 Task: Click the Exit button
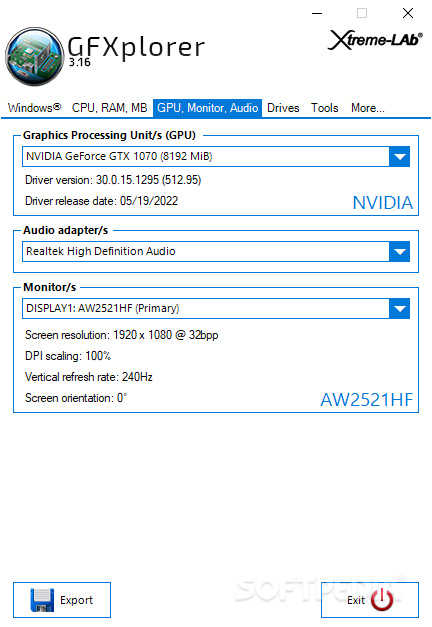(370, 600)
